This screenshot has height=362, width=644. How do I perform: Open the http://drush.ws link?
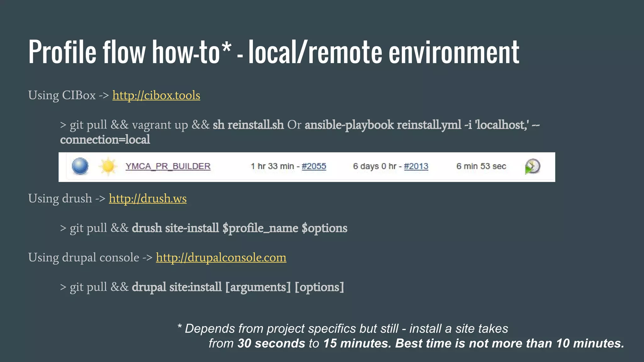click(147, 198)
